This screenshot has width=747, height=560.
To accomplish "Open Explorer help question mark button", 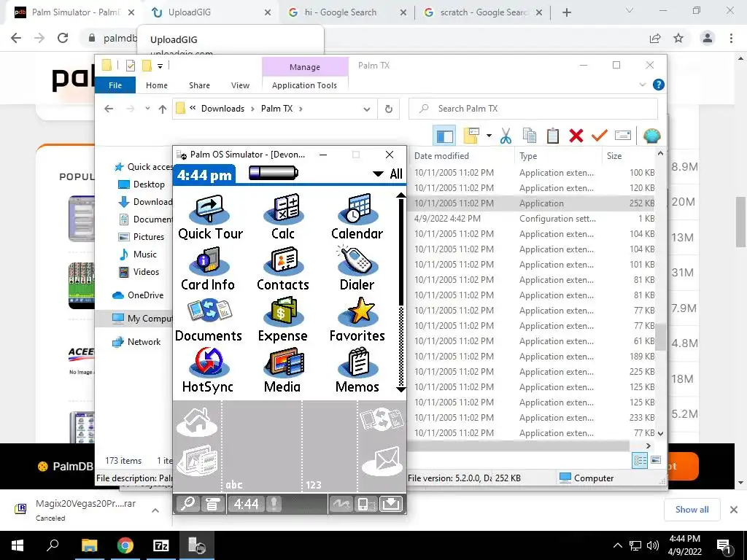I will (x=659, y=85).
